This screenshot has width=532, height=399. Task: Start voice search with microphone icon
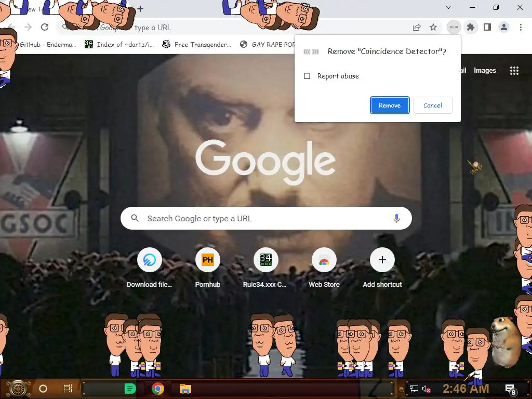click(396, 218)
